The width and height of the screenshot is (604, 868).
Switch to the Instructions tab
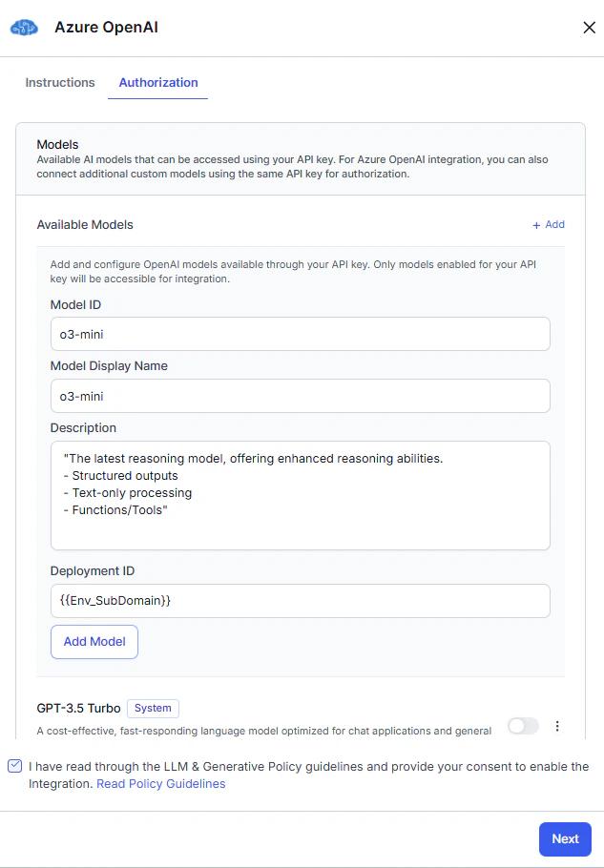click(x=59, y=83)
